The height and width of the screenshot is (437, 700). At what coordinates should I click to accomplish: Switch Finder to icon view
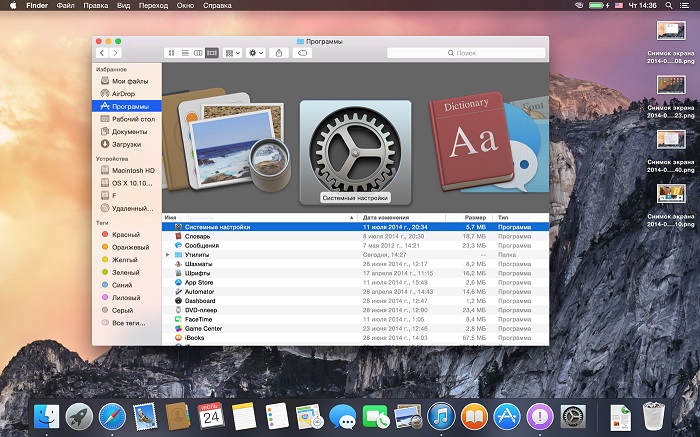[171, 53]
